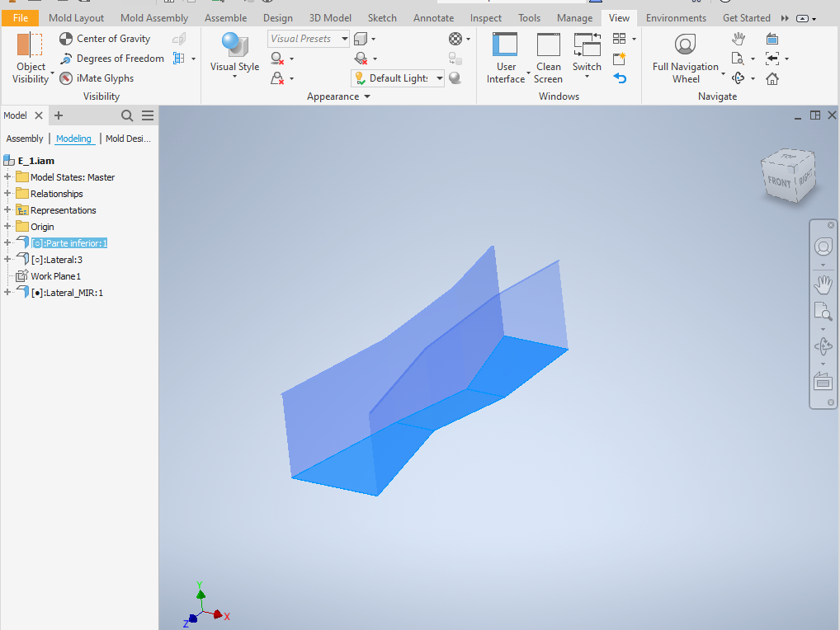Click the search icon in Model browser
840x630 pixels.
[127, 115]
